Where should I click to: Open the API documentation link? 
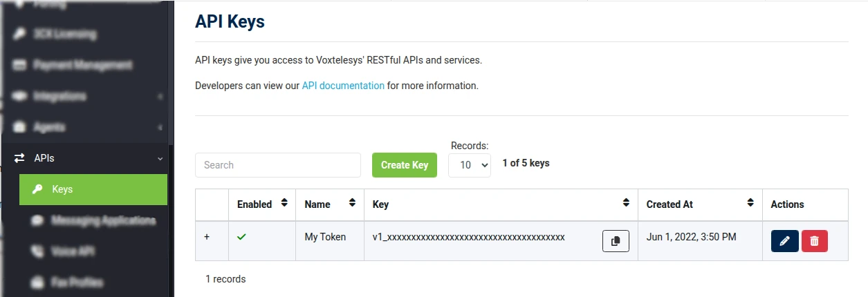(x=343, y=86)
